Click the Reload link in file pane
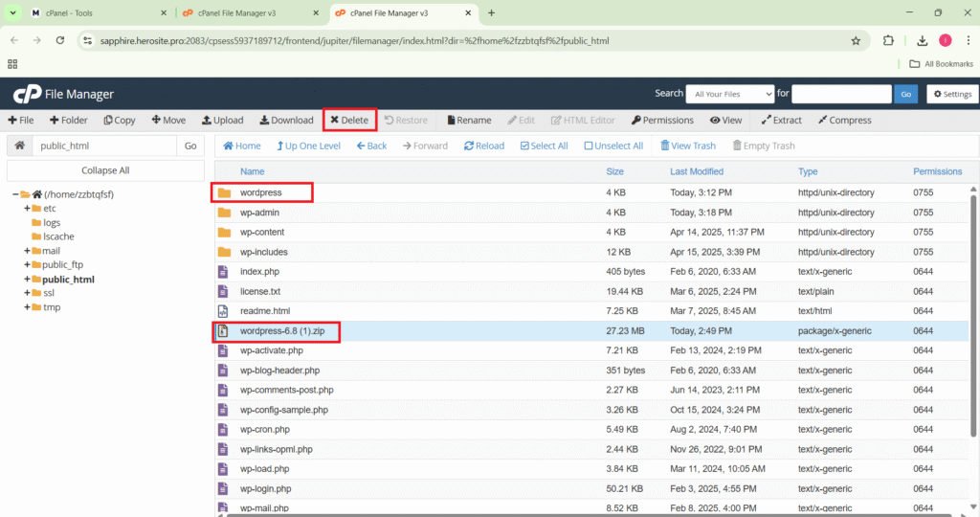The image size is (980, 517). [x=483, y=146]
